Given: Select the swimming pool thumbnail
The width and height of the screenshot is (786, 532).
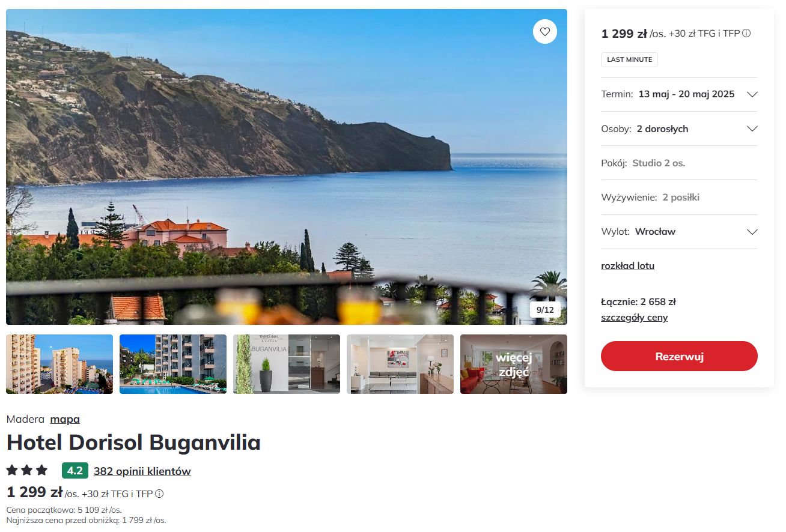Looking at the screenshot, I should 173,364.
